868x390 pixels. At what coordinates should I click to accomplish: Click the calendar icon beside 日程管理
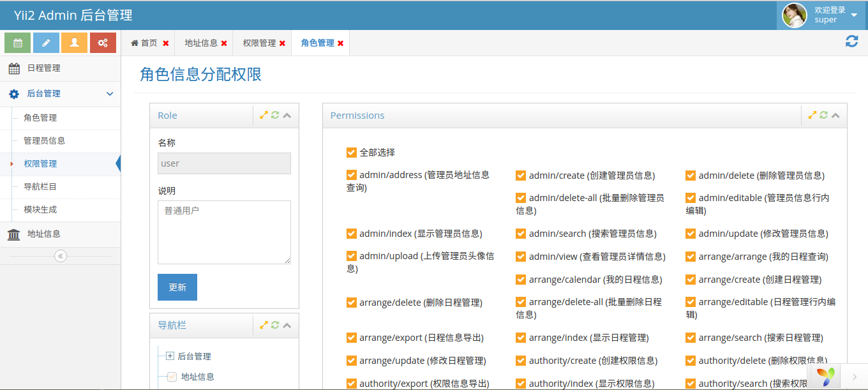14,68
